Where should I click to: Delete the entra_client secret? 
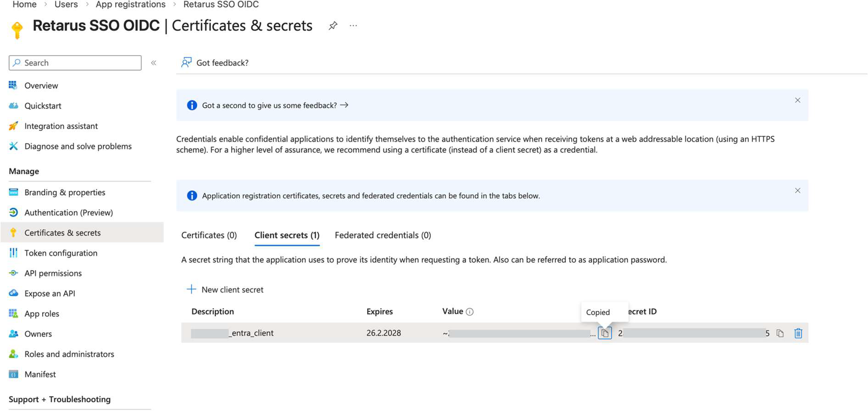click(798, 333)
